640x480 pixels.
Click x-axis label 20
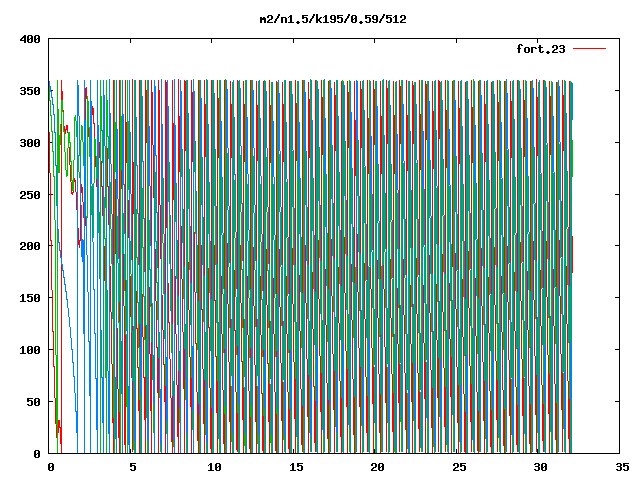(377, 467)
